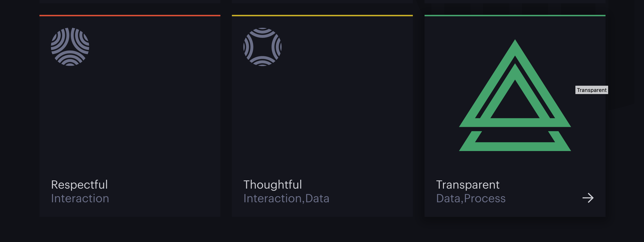Click the partially visible card above Thoughtful
644x242 pixels.
click(322, 1)
